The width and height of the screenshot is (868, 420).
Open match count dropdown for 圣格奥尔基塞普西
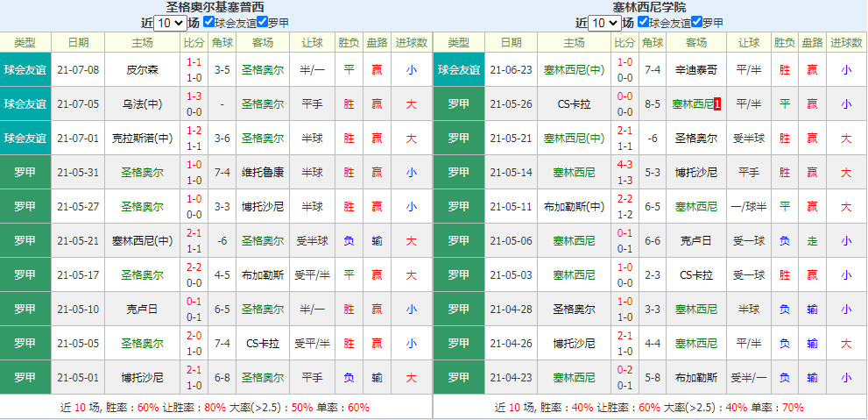pos(168,23)
